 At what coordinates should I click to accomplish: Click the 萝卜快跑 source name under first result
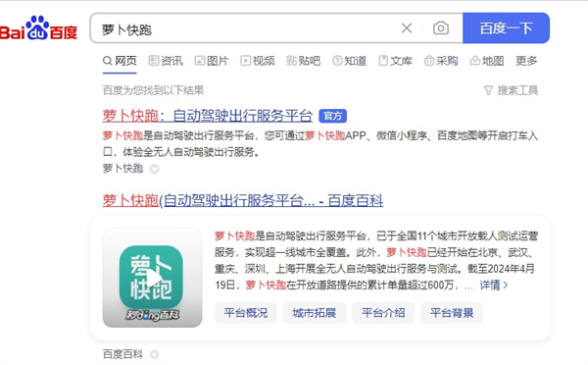click(123, 168)
